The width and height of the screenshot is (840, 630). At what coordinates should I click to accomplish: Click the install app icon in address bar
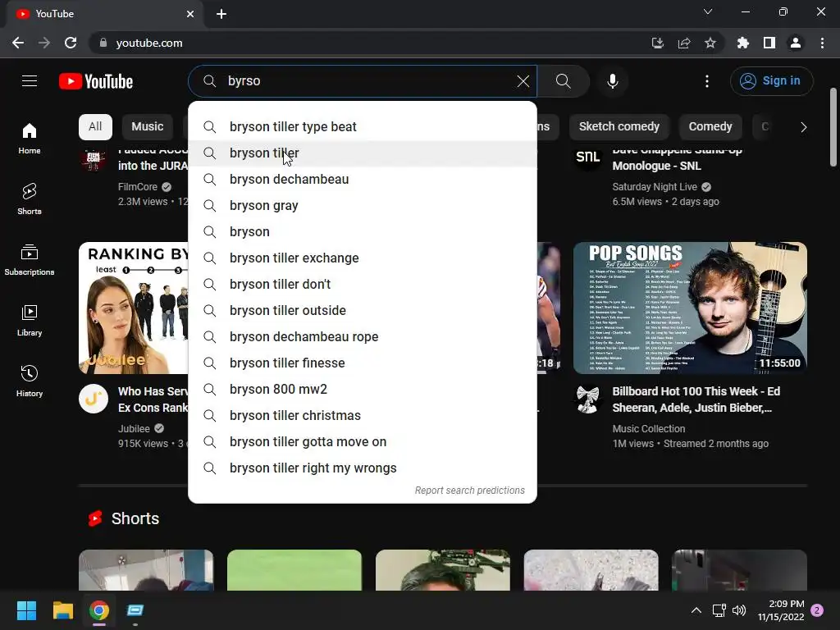pos(657,43)
